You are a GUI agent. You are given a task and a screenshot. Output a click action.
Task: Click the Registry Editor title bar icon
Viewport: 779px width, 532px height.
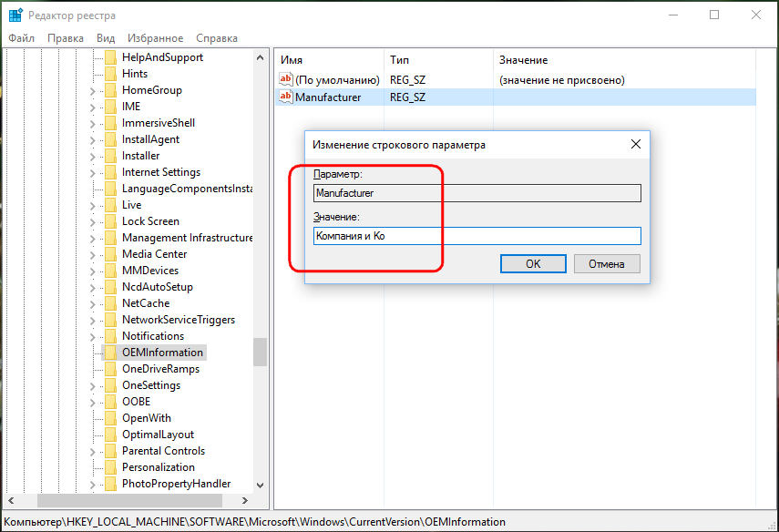tap(15, 15)
